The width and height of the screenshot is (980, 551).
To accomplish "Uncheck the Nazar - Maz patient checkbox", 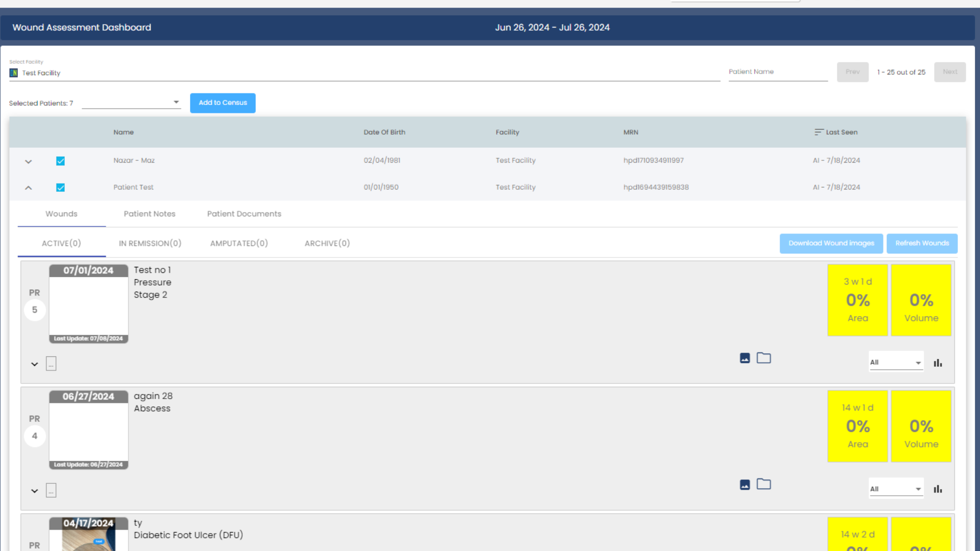I will tap(60, 161).
